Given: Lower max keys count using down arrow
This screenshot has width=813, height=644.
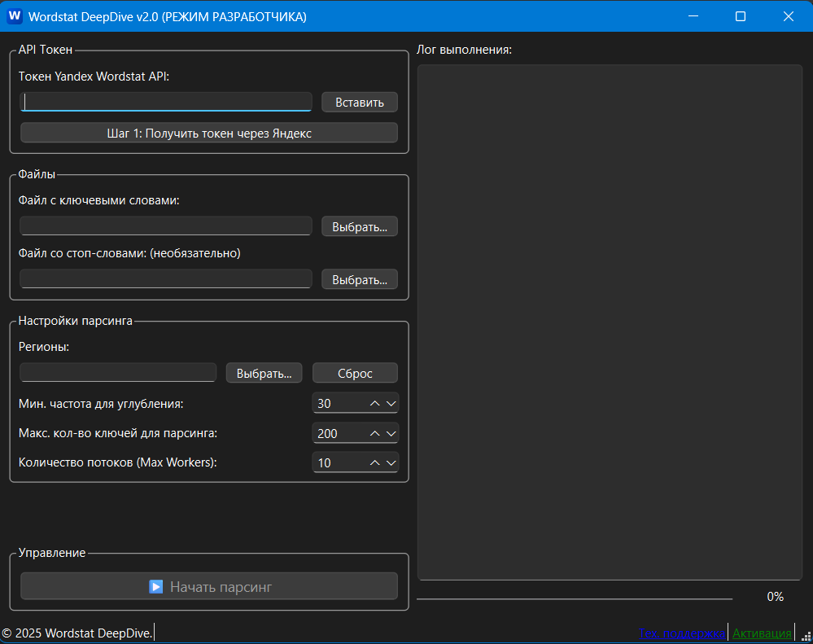Looking at the screenshot, I should click(391, 433).
